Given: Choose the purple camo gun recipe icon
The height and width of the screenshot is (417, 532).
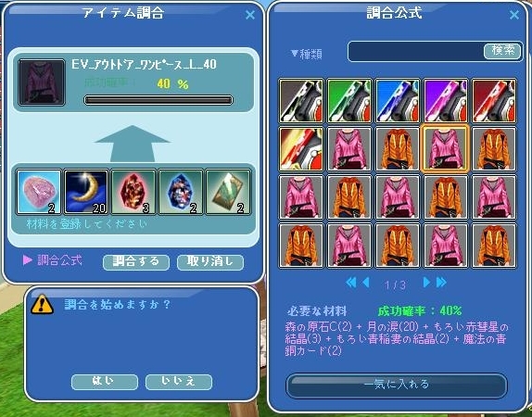Looking at the screenshot, I should click(446, 100).
